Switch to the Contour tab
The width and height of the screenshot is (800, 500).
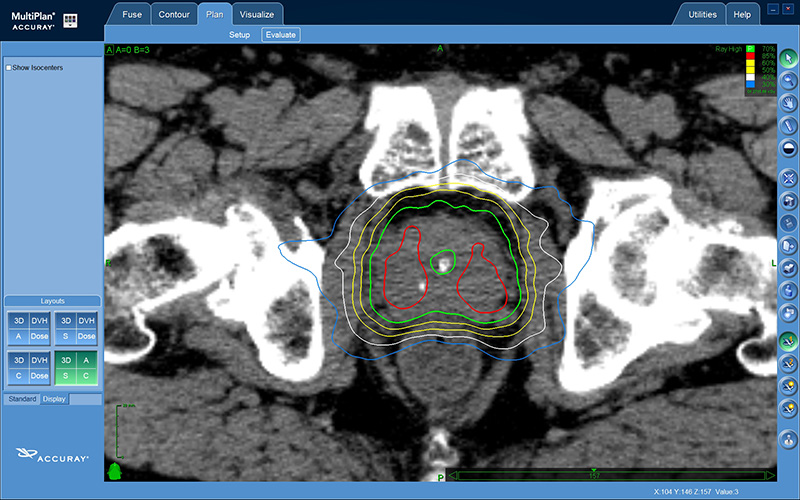(x=174, y=15)
